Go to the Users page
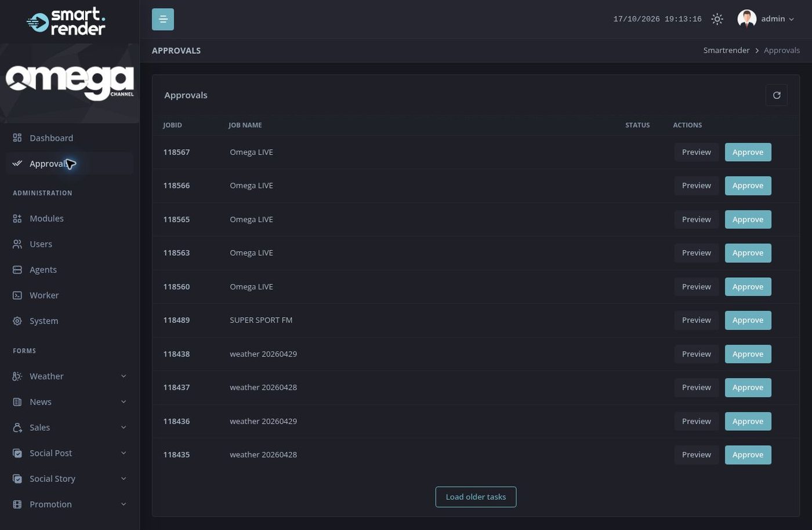Screen dimensions: 812x530 click(x=70, y=244)
